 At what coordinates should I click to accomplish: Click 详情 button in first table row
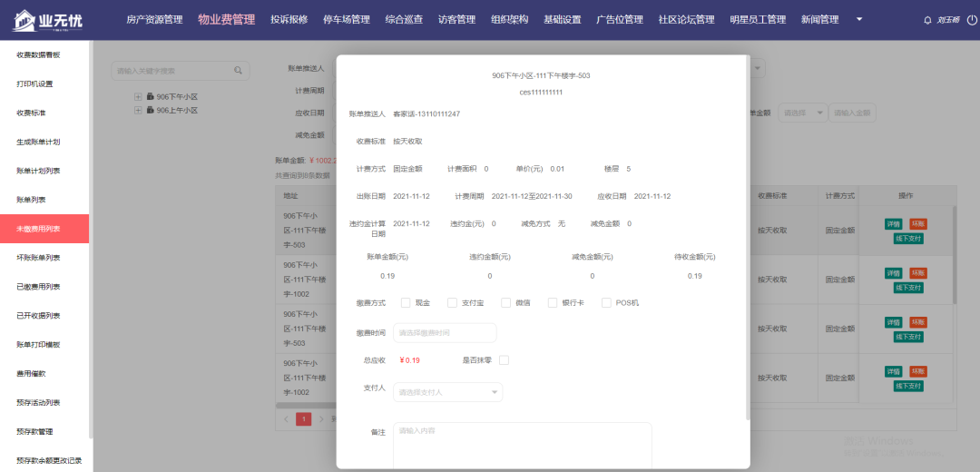pyautogui.click(x=894, y=224)
